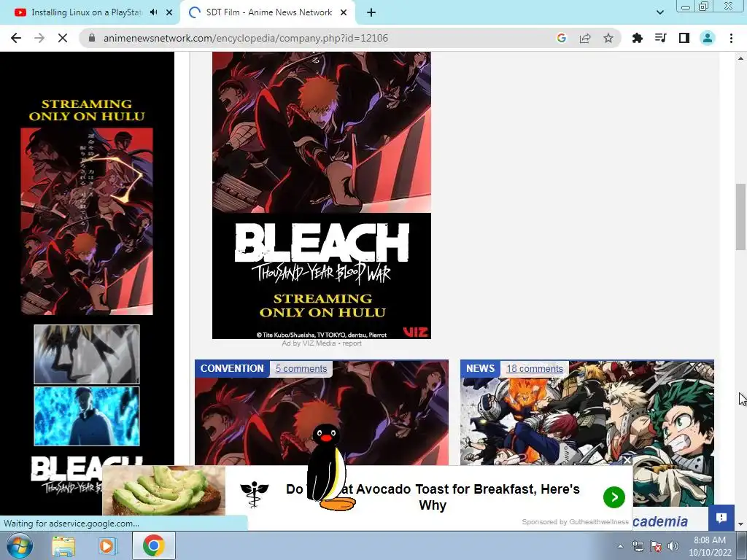This screenshot has height=560, width=747.
Task: Open the media player taskbar icon
Action: click(x=108, y=546)
